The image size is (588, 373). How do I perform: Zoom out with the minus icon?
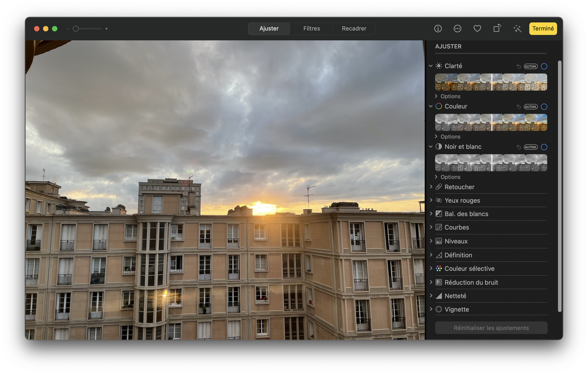click(68, 29)
